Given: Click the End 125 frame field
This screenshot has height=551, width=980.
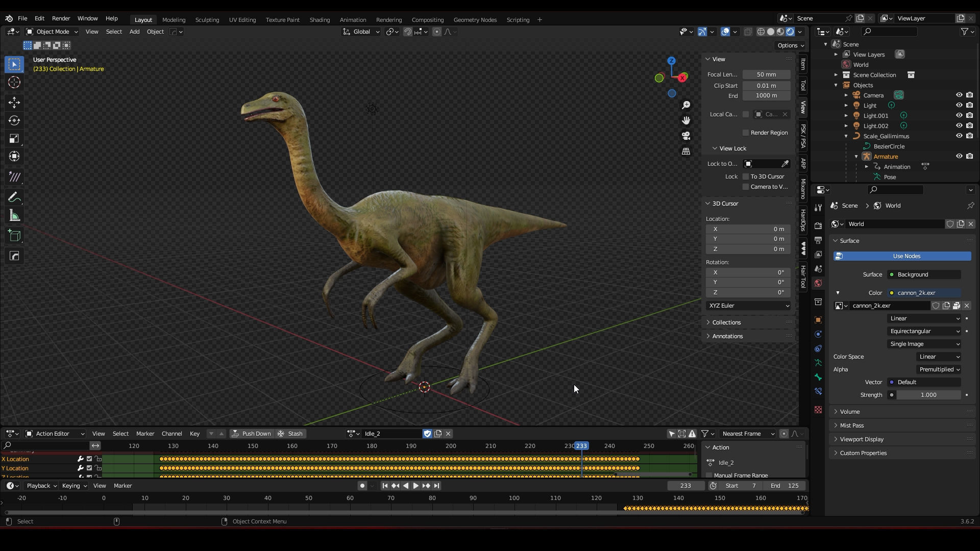Looking at the screenshot, I should (785, 486).
